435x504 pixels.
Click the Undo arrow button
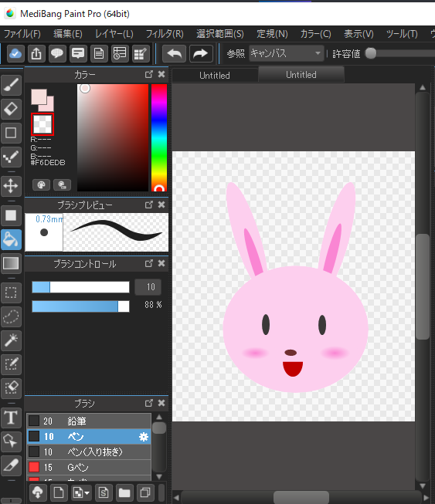(x=174, y=53)
